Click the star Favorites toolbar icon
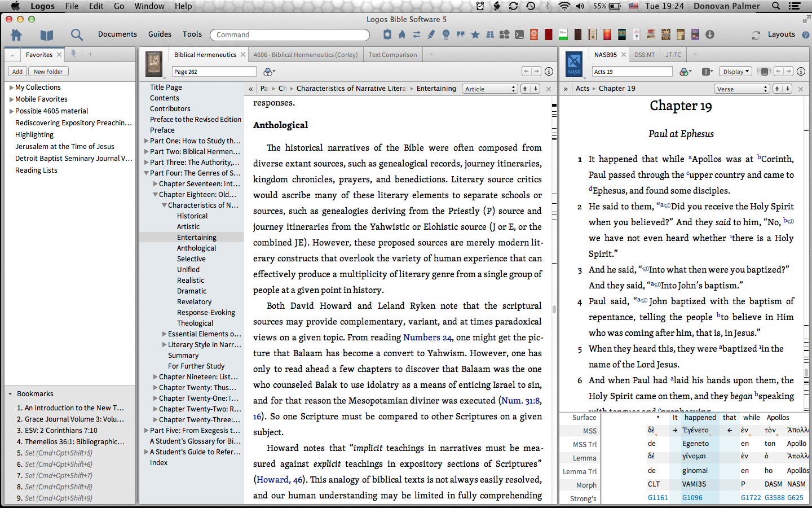The height and width of the screenshot is (508, 812). [475, 34]
